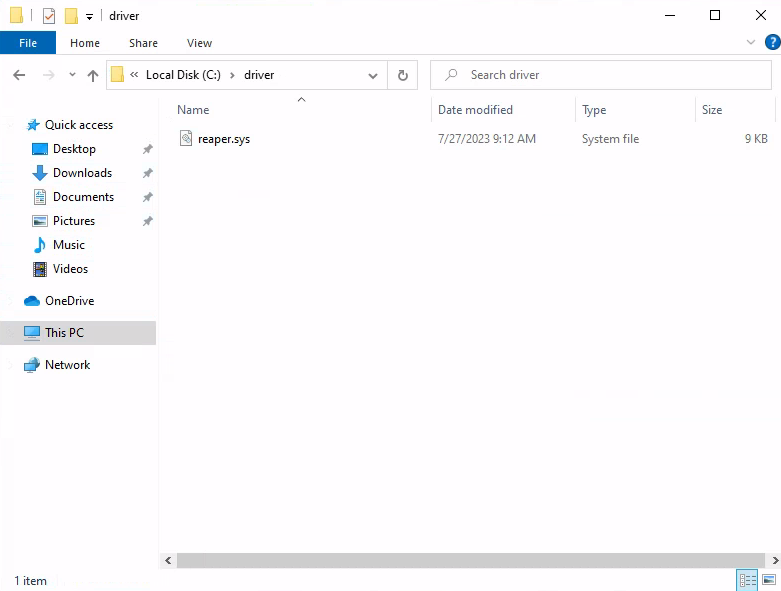This screenshot has width=781, height=591.
Task: Click the 9 KB size cell
Action: pyautogui.click(x=756, y=138)
